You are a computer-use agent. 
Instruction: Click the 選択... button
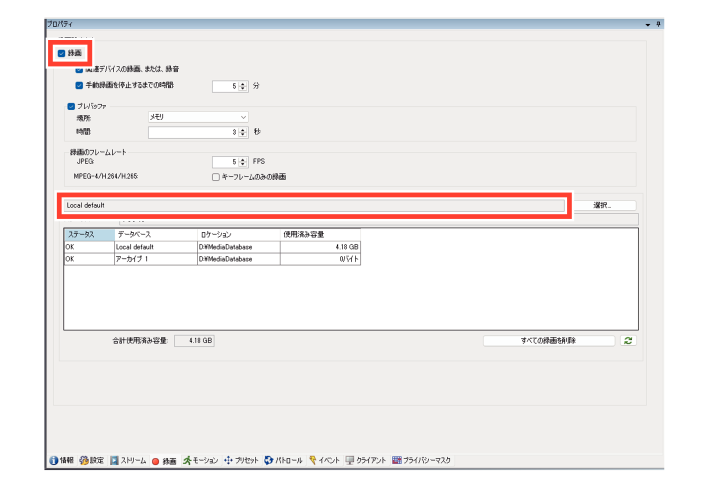tap(602, 205)
